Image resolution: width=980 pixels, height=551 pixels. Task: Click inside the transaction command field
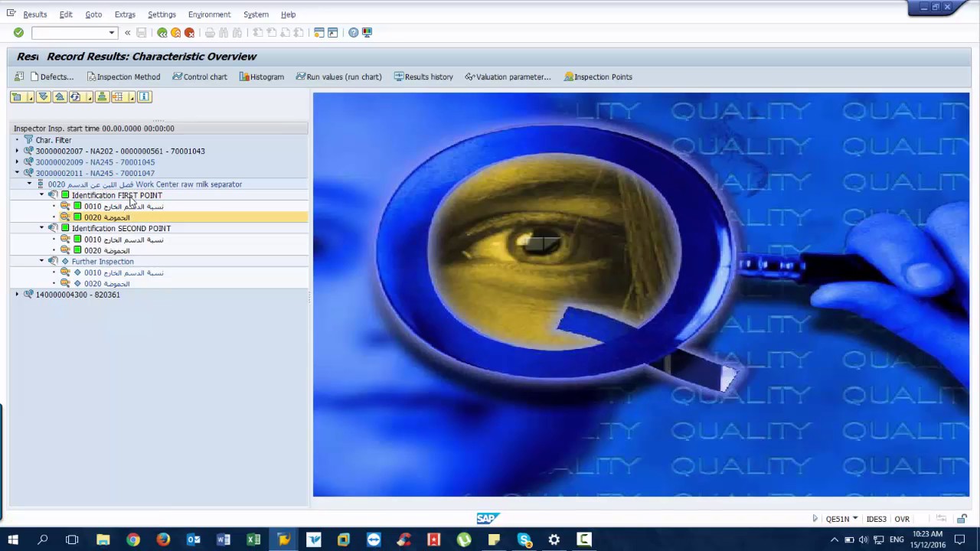70,33
